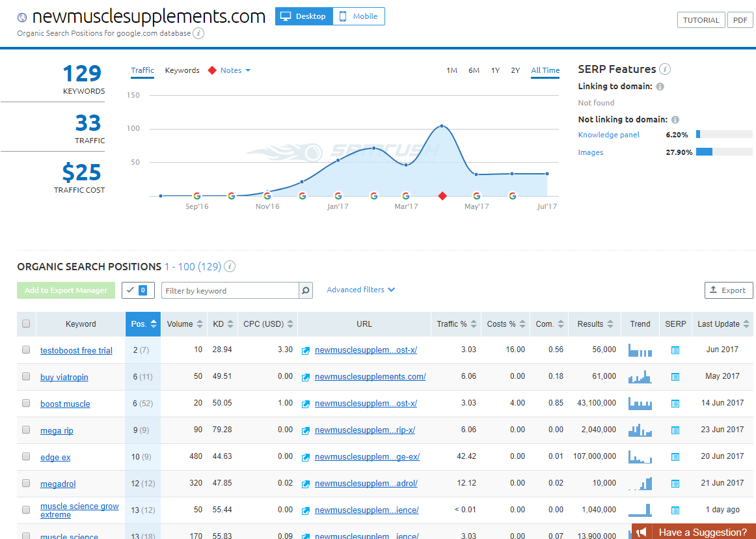Check the mega rip row checkbox
Viewport: 756px width, 539px height.
(26, 430)
